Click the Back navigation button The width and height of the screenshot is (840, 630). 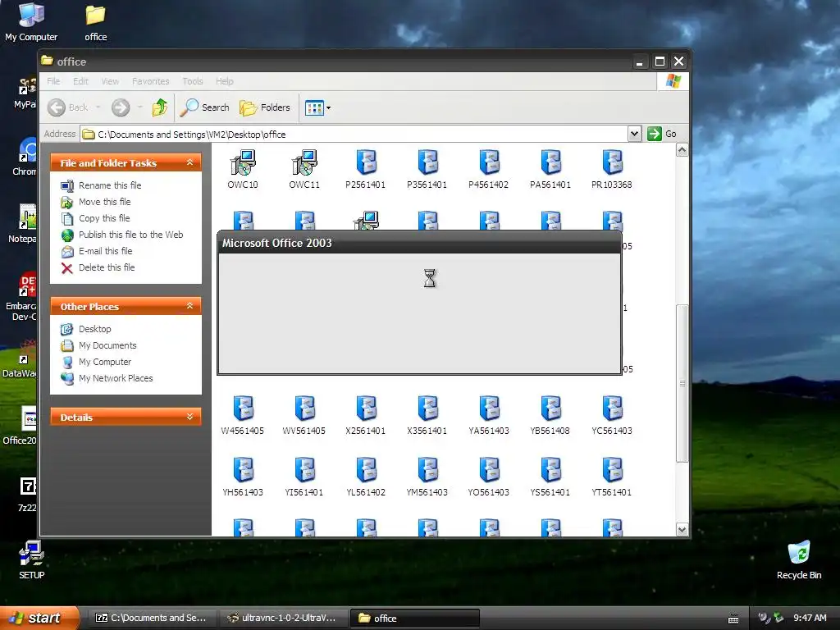[67, 107]
